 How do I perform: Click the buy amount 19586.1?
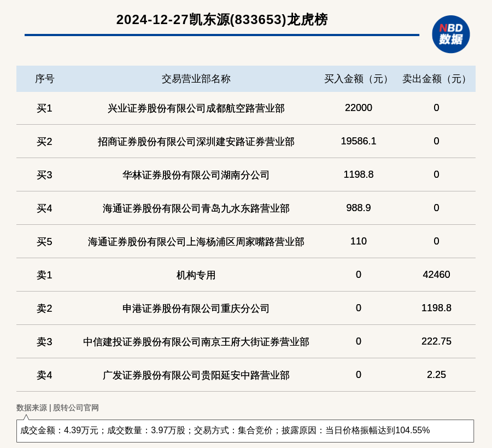[358, 141]
